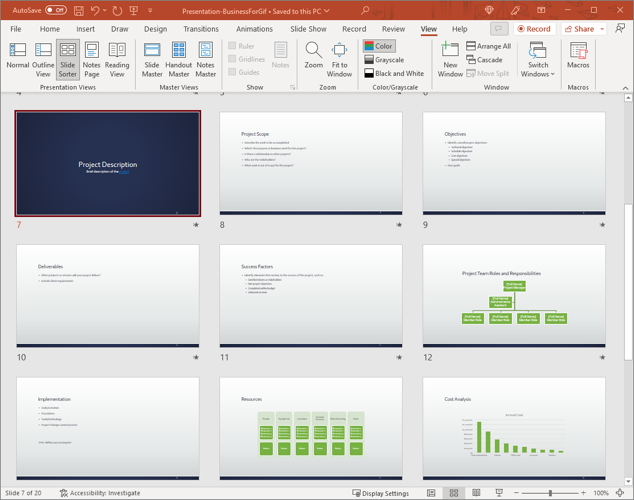Open the Macros dialog
The height and width of the screenshot is (500, 634).
pos(578,55)
